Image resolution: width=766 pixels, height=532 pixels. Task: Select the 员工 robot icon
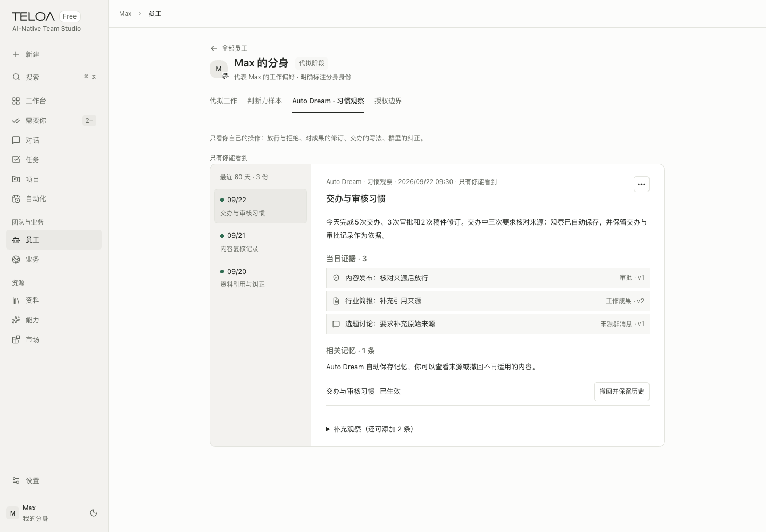pyautogui.click(x=16, y=240)
